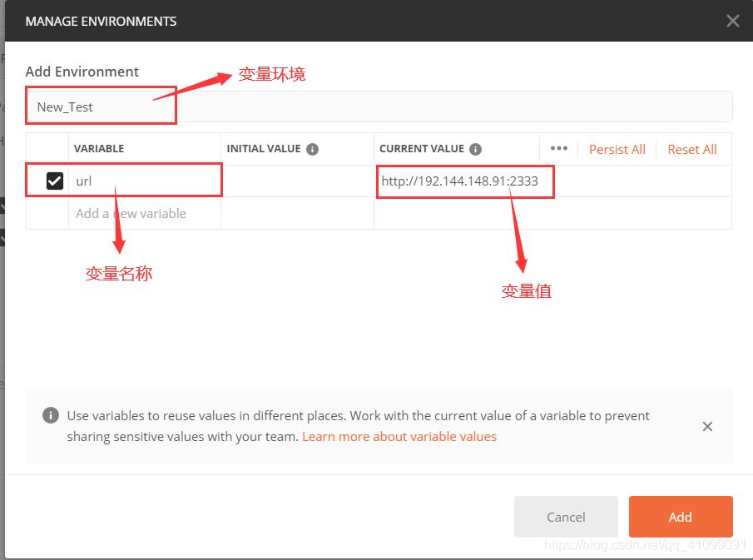This screenshot has width=753, height=560.
Task: Click Persist All link
Action: coord(617,150)
